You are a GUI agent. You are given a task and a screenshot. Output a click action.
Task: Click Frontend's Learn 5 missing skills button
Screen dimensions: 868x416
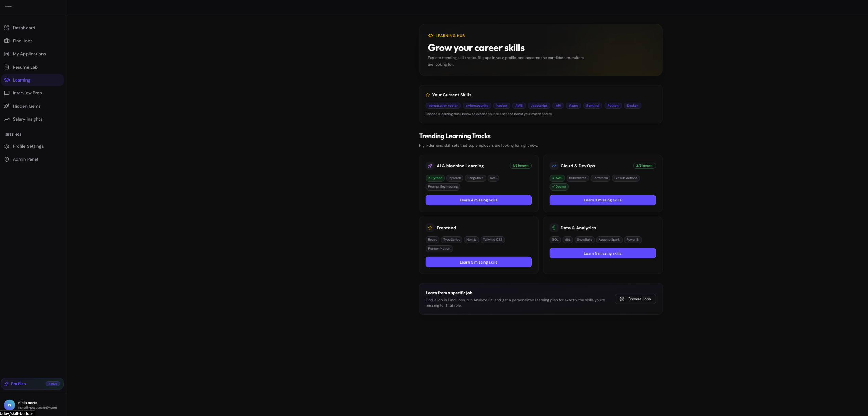(478, 262)
